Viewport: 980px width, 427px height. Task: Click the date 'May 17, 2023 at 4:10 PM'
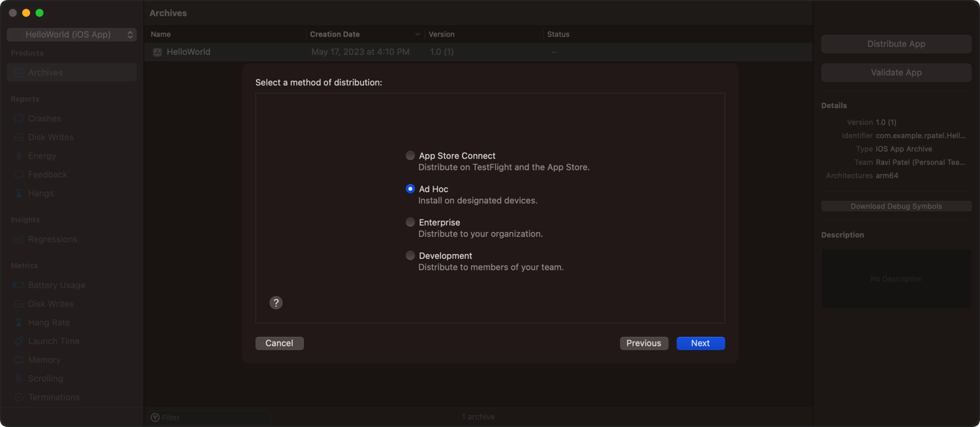coord(361,52)
